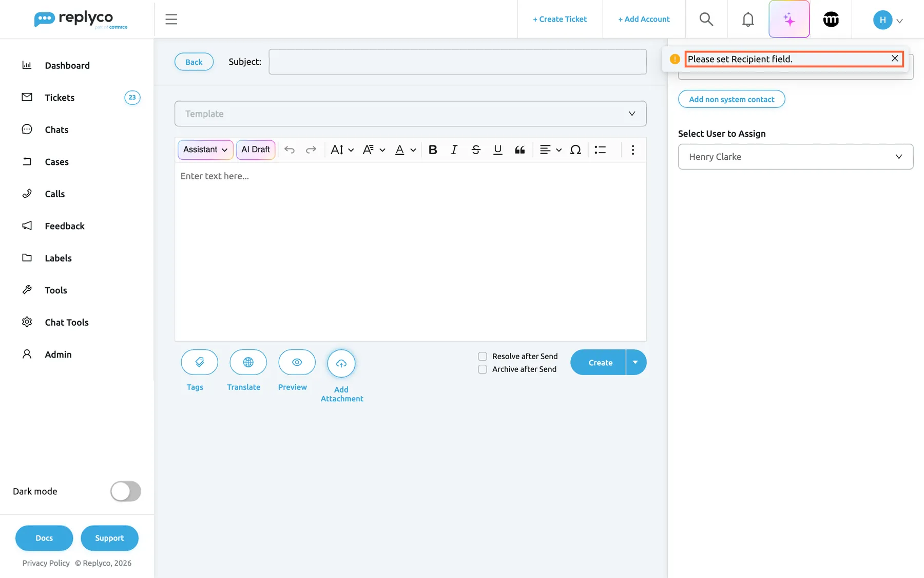Close the recipient warning notification
The width and height of the screenshot is (924, 578).
tap(895, 59)
